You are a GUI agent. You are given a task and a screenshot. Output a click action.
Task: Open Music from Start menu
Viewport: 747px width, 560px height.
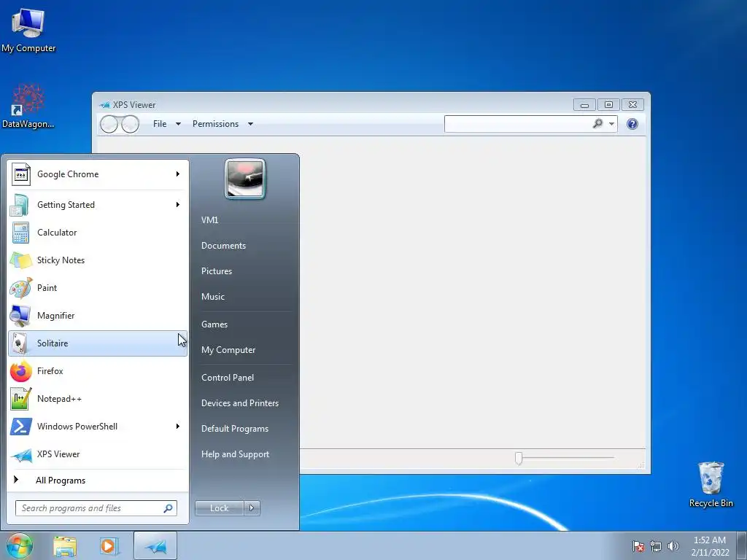pyautogui.click(x=213, y=297)
